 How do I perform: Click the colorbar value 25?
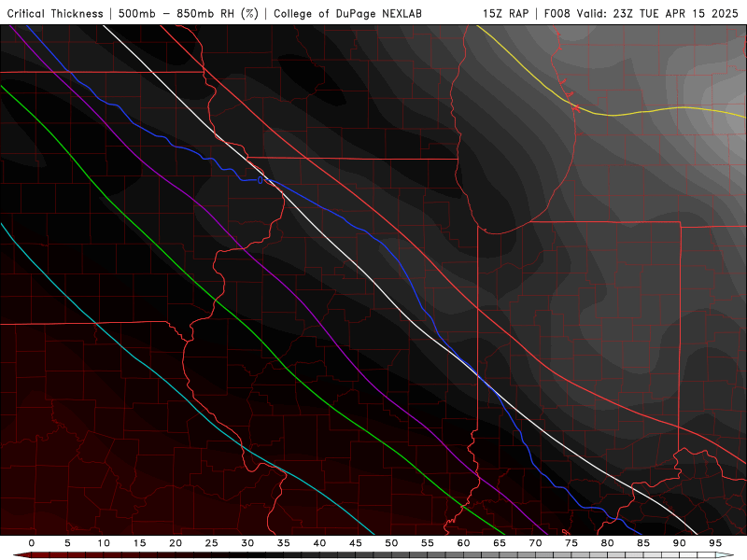coord(212,543)
